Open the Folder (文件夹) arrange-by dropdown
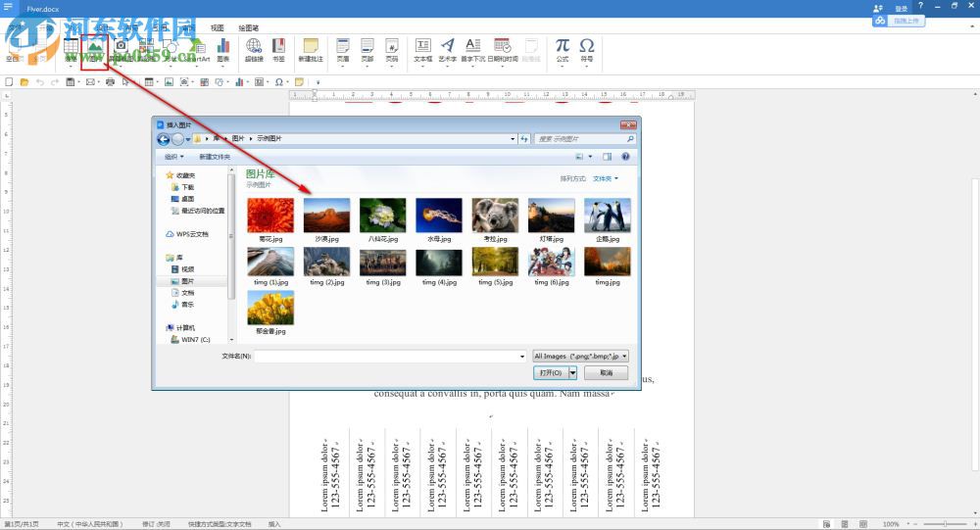Screen dimensions: 980x530 click(605, 178)
